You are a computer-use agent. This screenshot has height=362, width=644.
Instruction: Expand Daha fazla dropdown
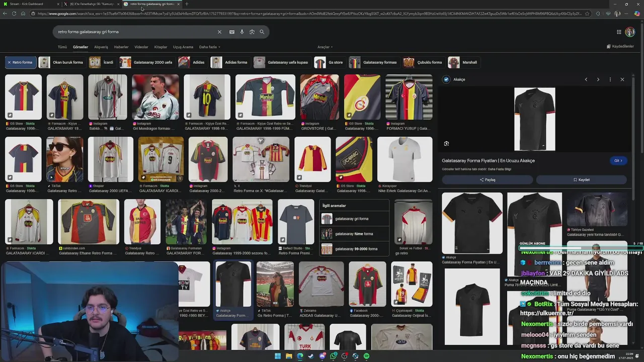(x=209, y=47)
